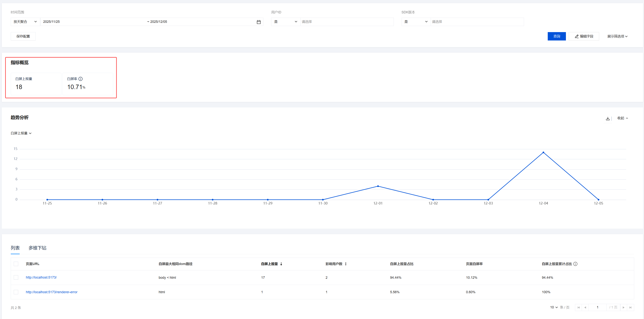Switch to the 多维下钻 tab
Viewport: 644px width, 319px height.
pos(37,248)
